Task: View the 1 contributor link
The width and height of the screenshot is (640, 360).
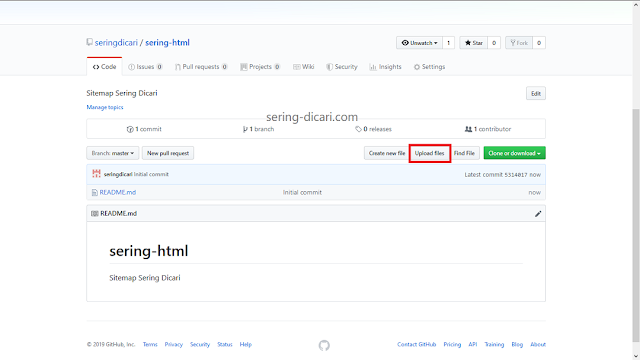Action: click(x=488, y=129)
